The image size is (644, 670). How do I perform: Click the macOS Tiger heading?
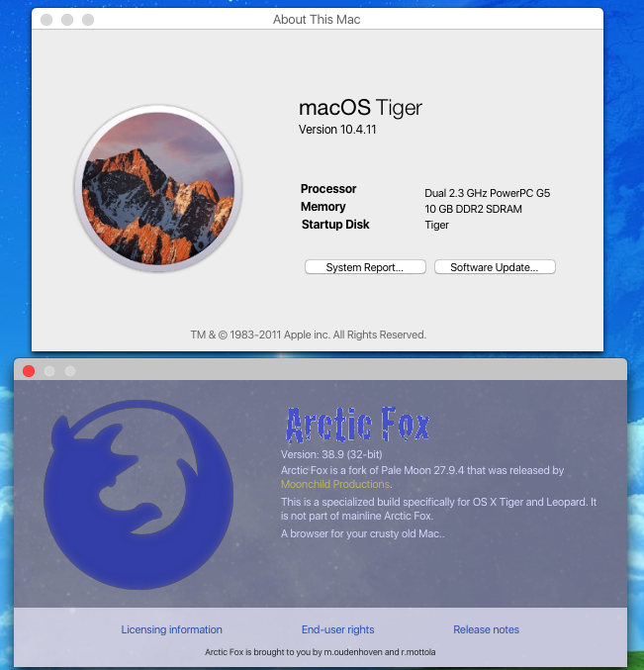(360, 107)
